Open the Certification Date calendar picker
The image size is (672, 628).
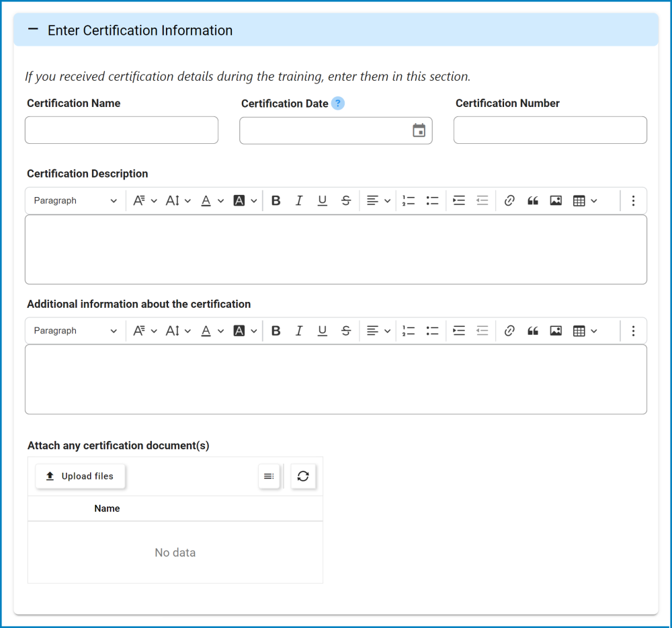pos(419,130)
